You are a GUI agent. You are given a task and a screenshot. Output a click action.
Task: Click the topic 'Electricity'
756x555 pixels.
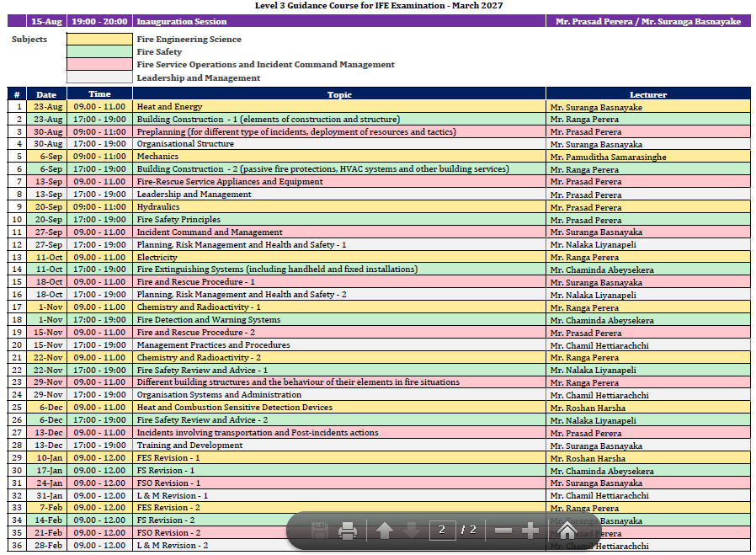[157, 257]
